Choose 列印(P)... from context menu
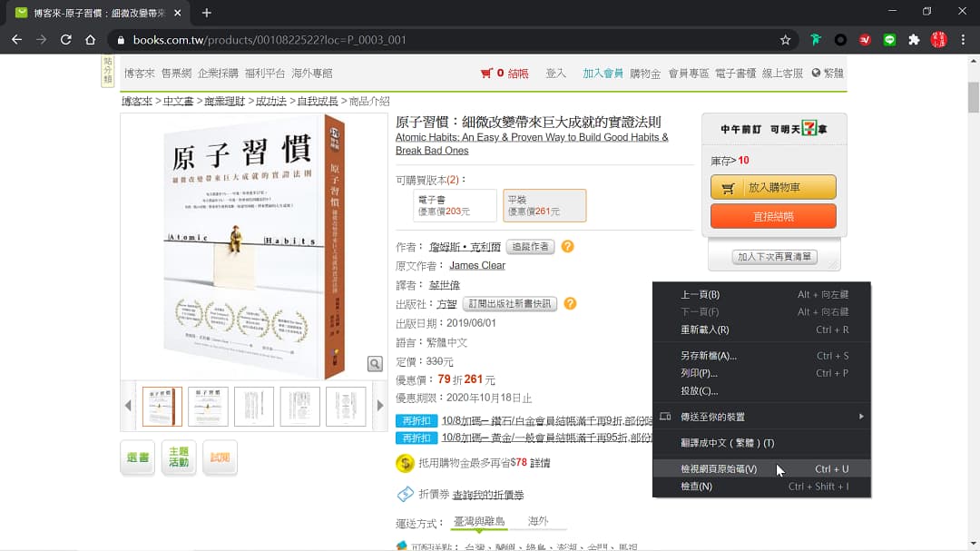980x551 pixels. 761,373
